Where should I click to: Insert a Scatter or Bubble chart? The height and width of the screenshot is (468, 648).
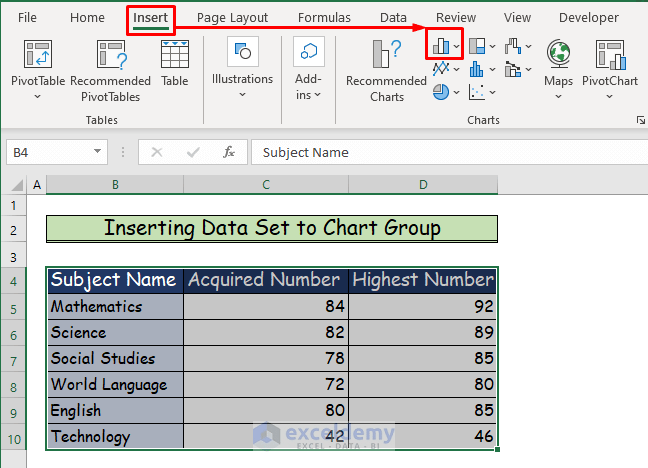click(x=477, y=92)
